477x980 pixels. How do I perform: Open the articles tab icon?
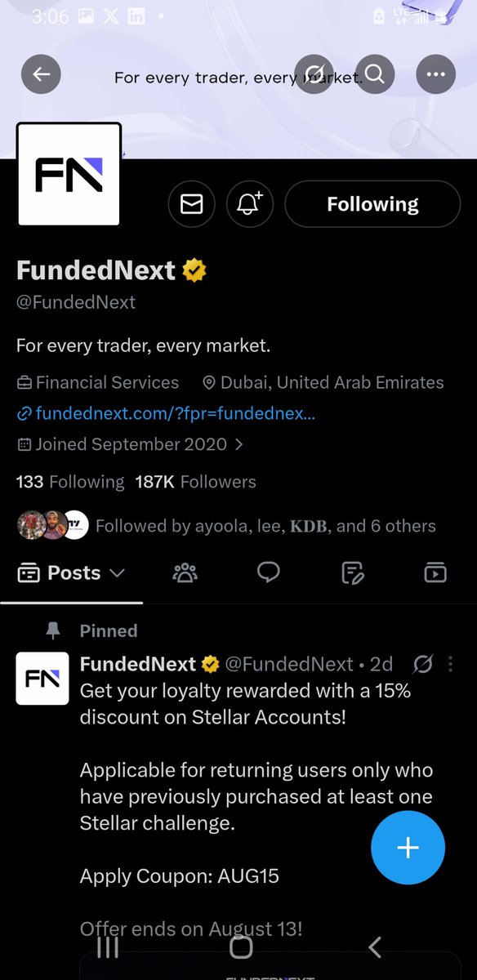352,573
